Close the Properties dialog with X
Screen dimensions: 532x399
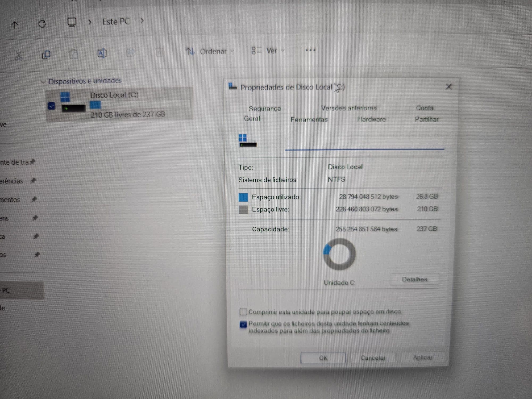[449, 87]
